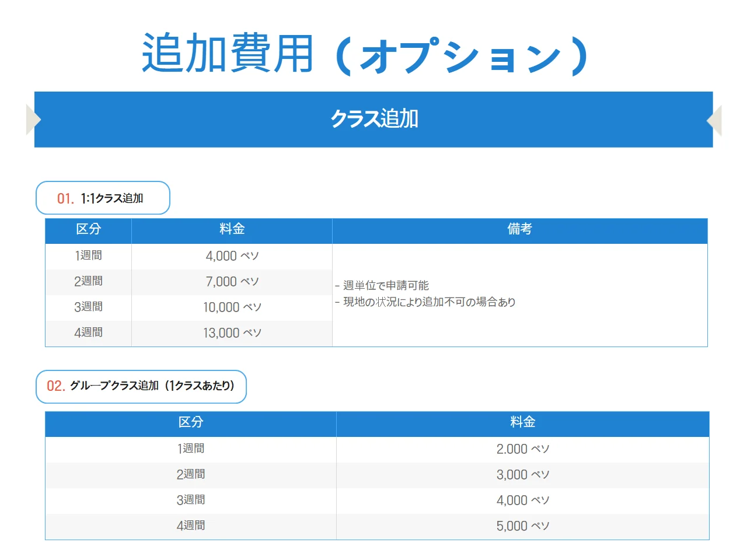Click 3週間 row label in 1:1クラス追加 table

(89, 307)
